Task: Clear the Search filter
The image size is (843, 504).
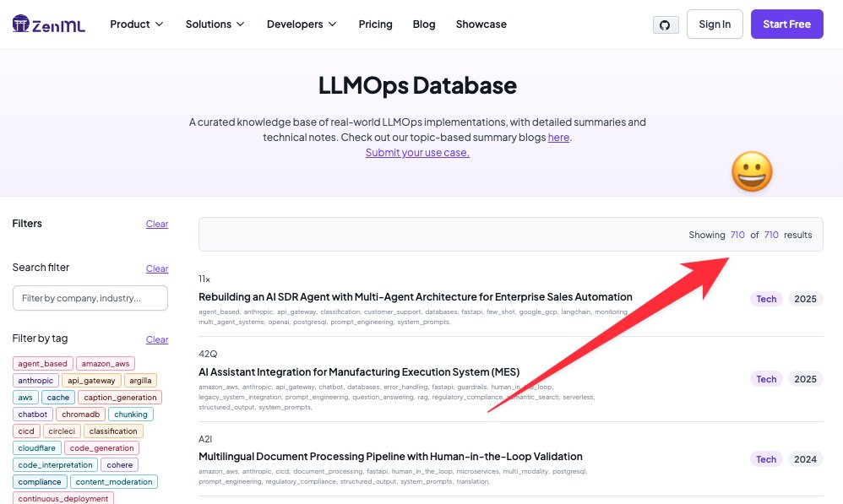Action: [157, 268]
